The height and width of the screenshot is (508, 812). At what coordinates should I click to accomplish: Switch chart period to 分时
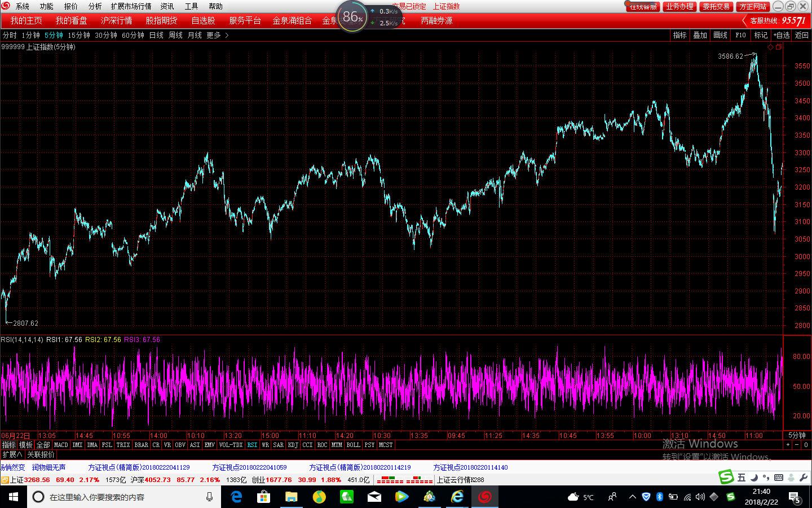pos(10,35)
